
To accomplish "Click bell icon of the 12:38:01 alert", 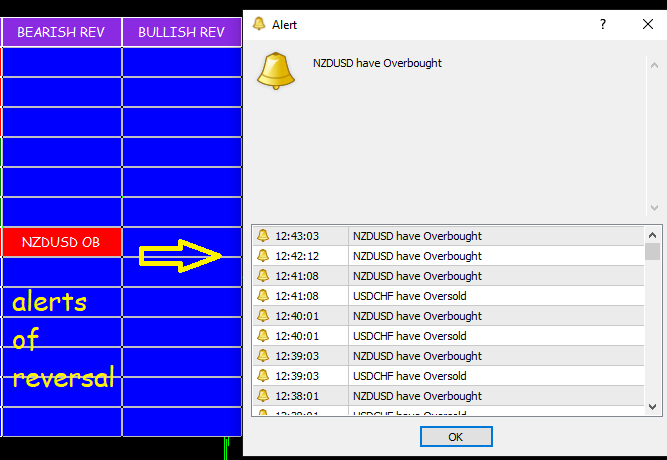I will (x=263, y=395).
